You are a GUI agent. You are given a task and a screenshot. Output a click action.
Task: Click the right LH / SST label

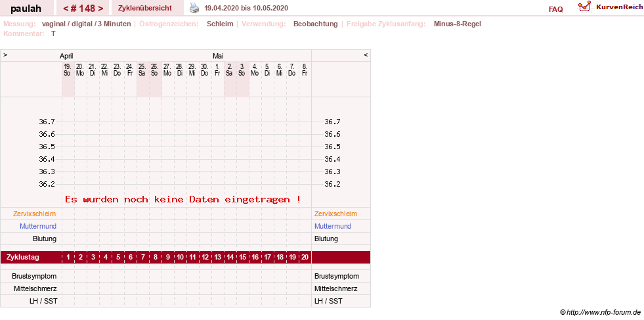(328, 301)
